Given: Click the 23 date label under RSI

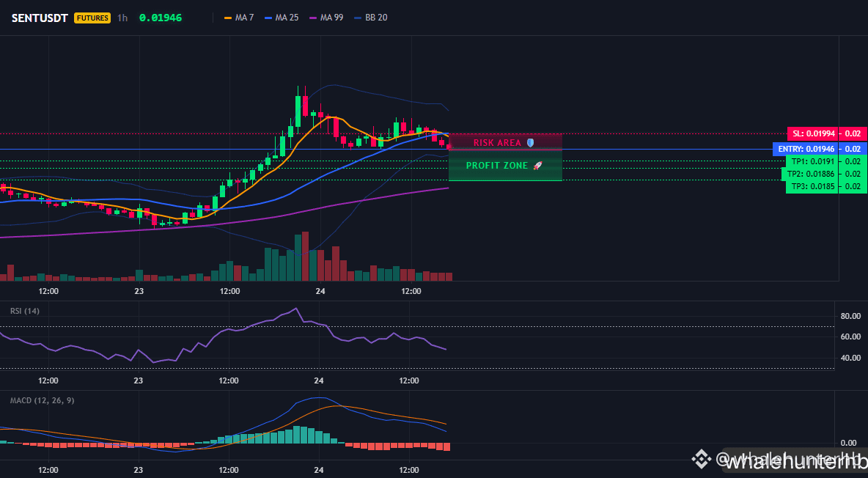Looking at the screenshot, I should click(138, 380).
